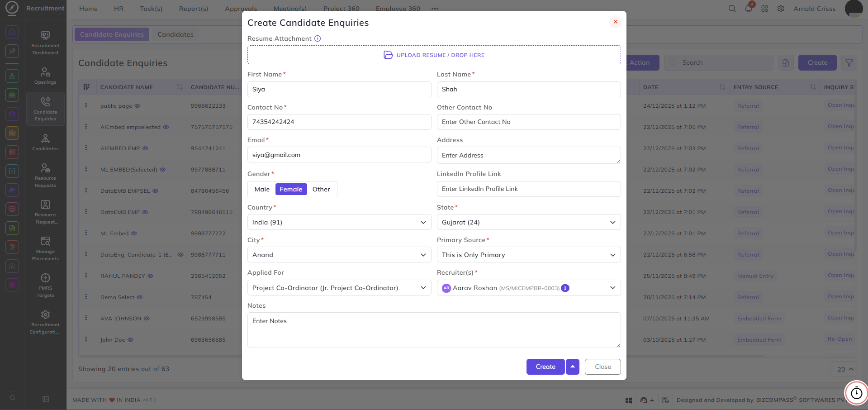The width and height of the screenshot is (868, 410).
Task: View public page candidate eye icon
Action: coord(138,106)
